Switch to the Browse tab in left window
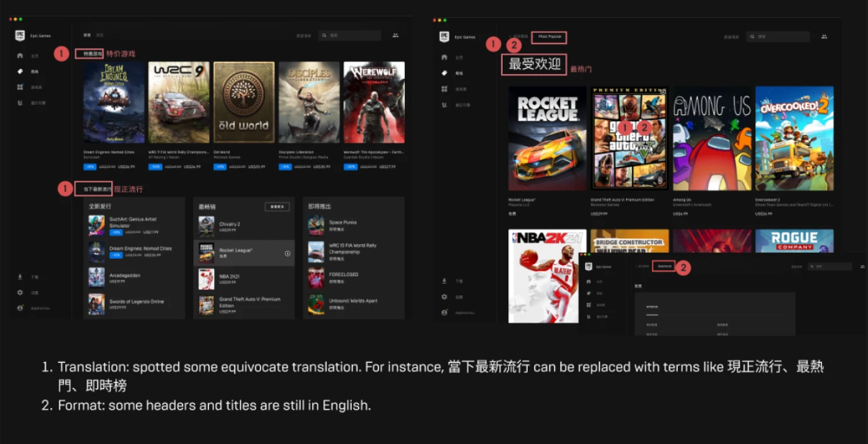The height and width of the screenshot is (444, 868). [x=100, y=35]
